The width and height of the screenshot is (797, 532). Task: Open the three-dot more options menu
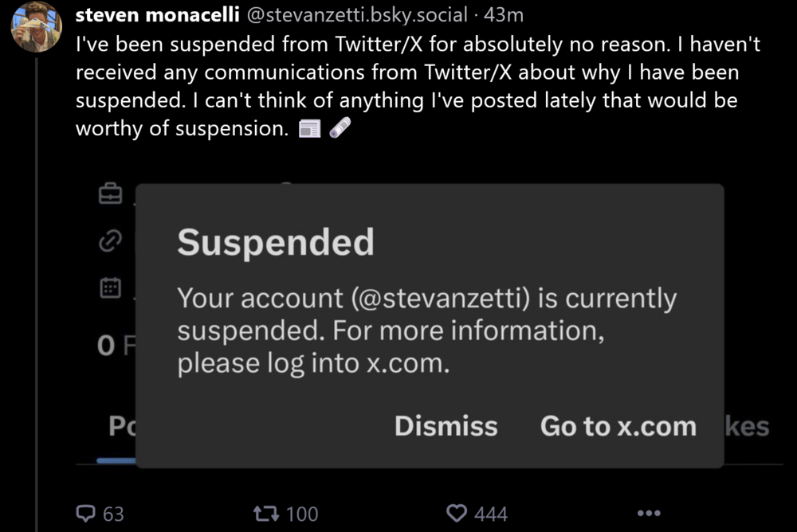pos(649,514)
